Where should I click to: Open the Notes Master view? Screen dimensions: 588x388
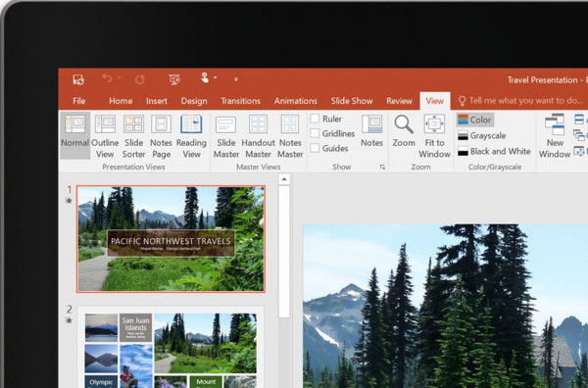tap(290, 136)
